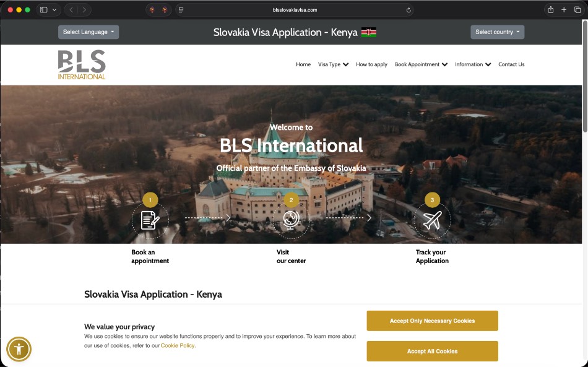Expand the Book Appointment menu
Screen dimensions: 588x367
pos(421,64)
